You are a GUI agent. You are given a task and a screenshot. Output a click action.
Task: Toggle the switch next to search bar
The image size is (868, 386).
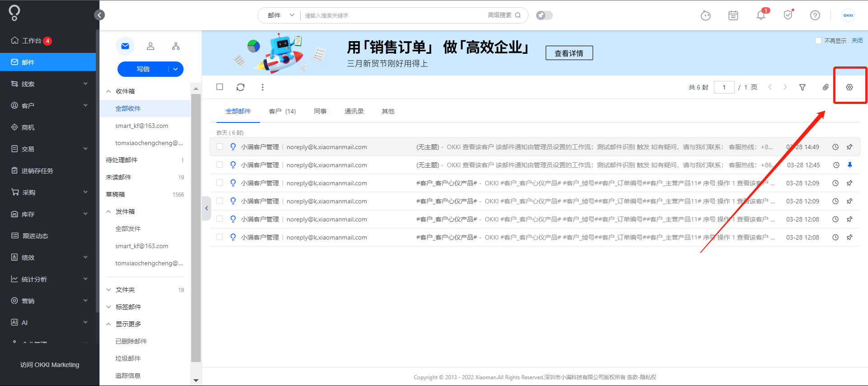(544, 15)
